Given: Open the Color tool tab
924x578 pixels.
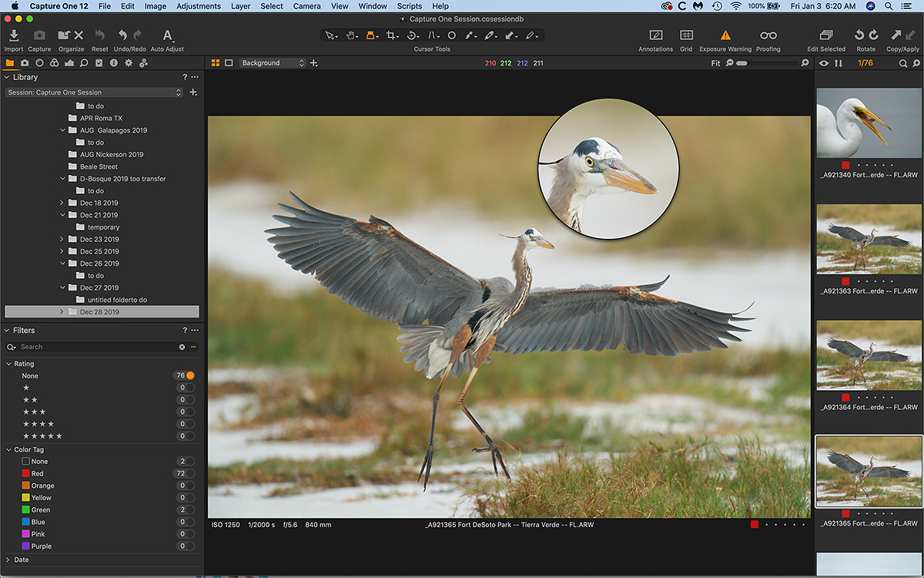Looking at the screenshot, I should click(x=54, y=63).
